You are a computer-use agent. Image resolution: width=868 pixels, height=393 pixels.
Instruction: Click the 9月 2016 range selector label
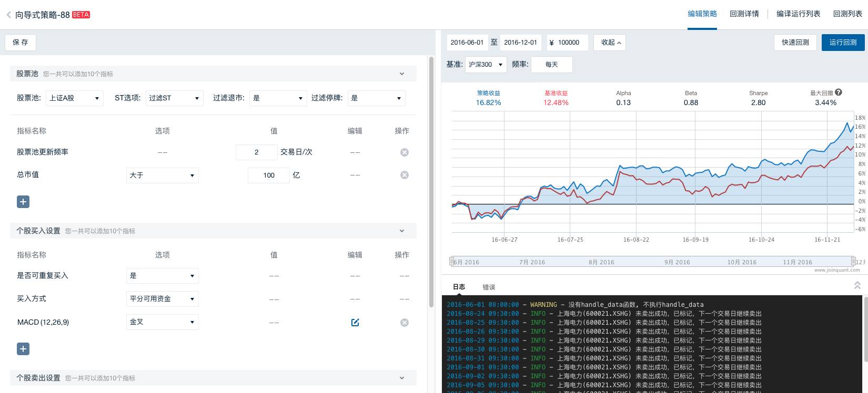click(677, 262)
